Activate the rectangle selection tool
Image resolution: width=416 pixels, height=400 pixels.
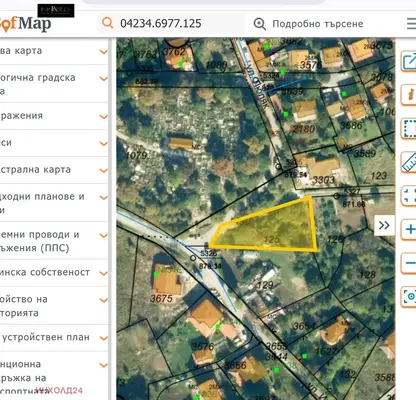[x=408, y=128]
